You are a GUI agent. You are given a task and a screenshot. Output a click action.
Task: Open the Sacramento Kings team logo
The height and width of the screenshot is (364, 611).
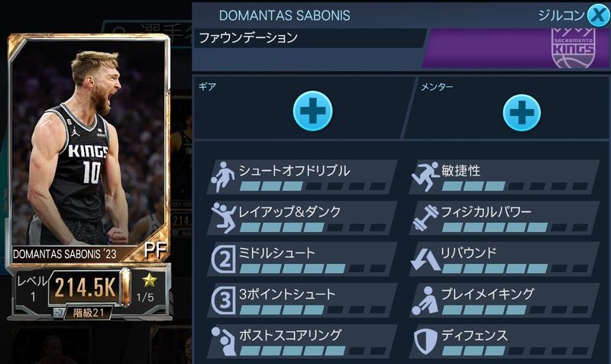tap(574, 48)
